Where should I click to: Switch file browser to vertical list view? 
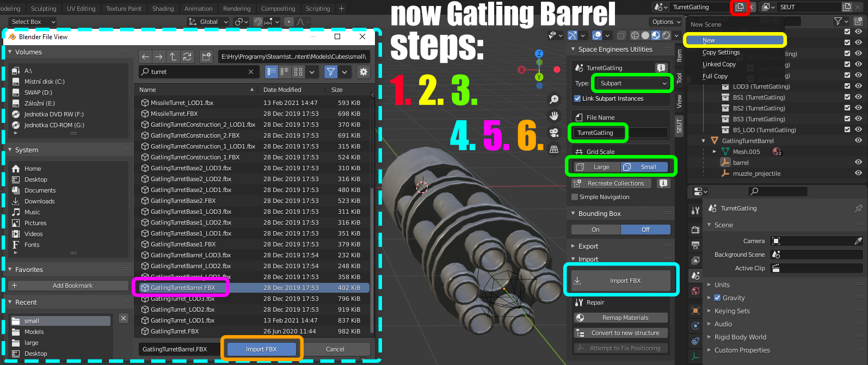[271, 72]
